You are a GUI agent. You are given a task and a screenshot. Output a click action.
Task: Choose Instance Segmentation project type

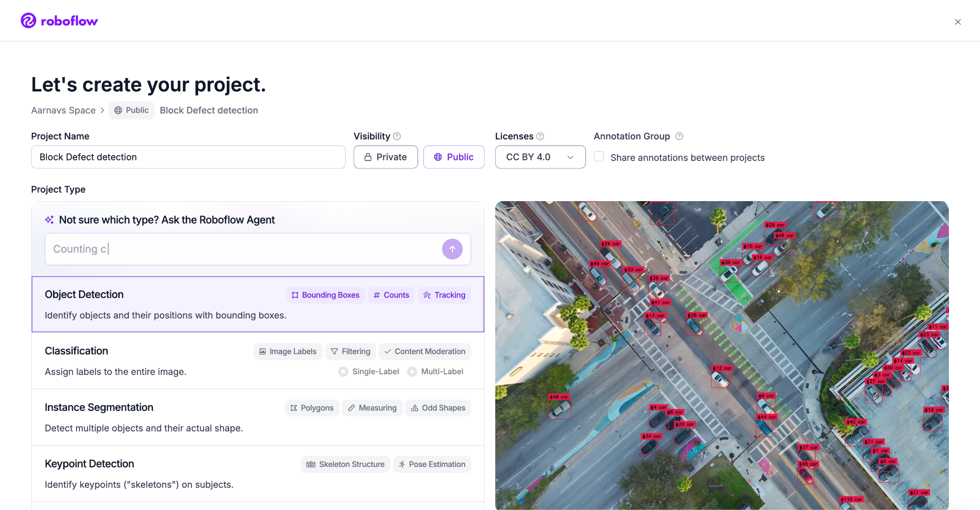coord(258,417)
